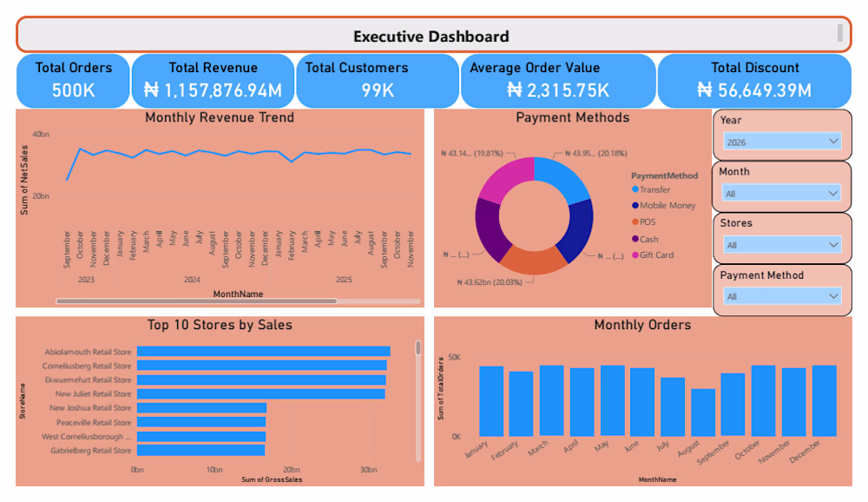Image resolution: width=868 pixels, height=502 pixels.
Task: Select the pink Gift Card donut segment
Action: coord(508,177)
